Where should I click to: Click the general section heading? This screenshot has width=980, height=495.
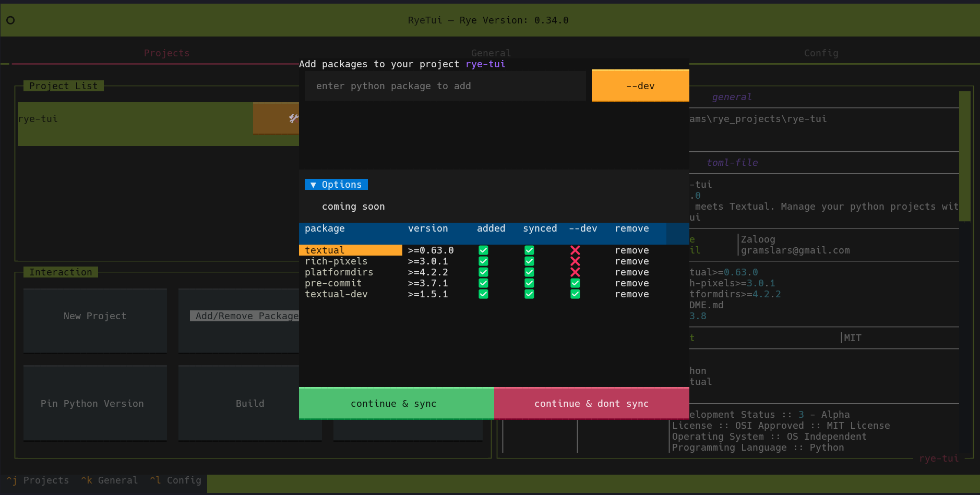[732, 97]
